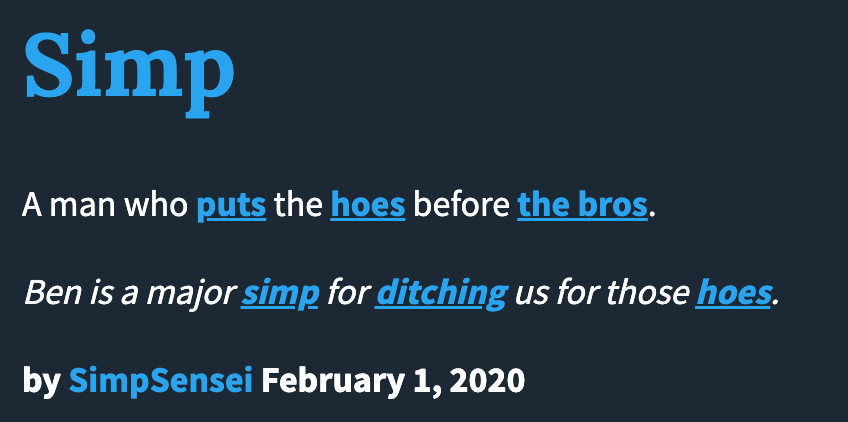Select italic "hoes" link ending the example
Screen dimensions: 848x422
point(733,293)
